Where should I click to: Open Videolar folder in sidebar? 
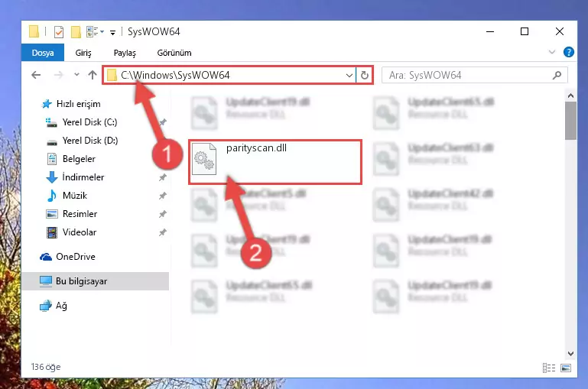79,232
